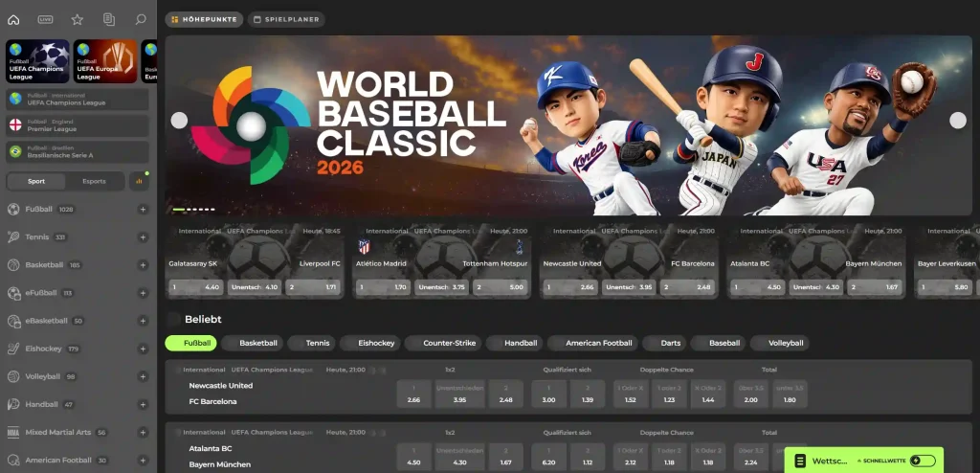This screenshot has width=980, height=473.
Task: Bet on Newcastle United at 2.66 odds
Action: pyautogui.click(x=413, y=394)
